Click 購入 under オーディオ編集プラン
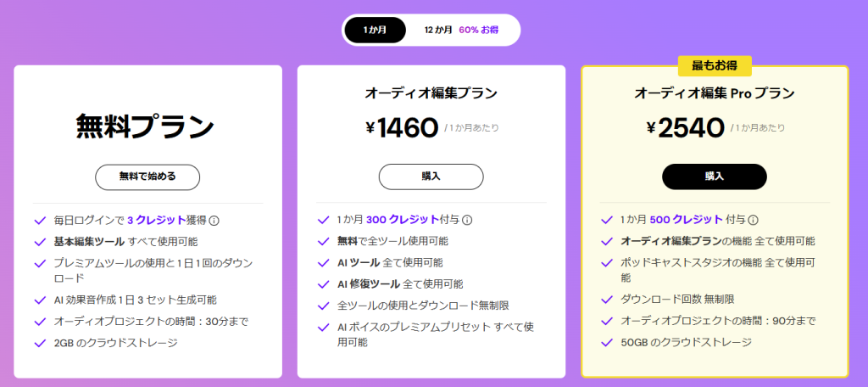 click(x=431, y=177)
